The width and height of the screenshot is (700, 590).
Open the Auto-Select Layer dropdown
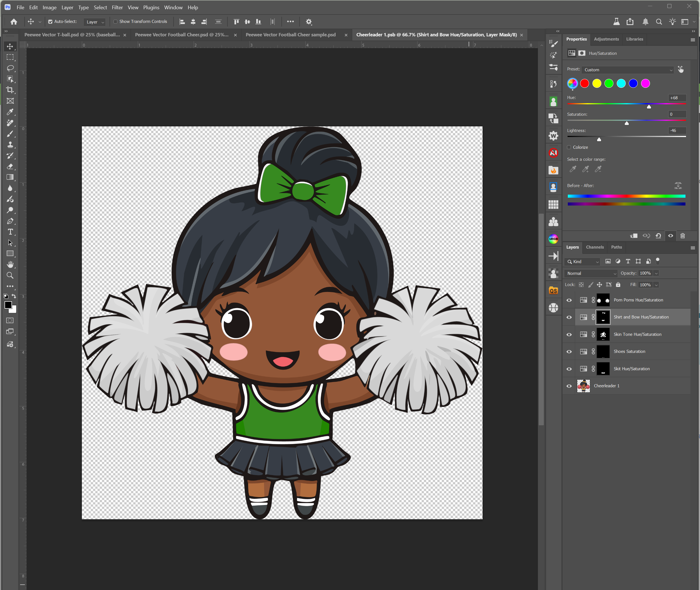pos(95,22)
